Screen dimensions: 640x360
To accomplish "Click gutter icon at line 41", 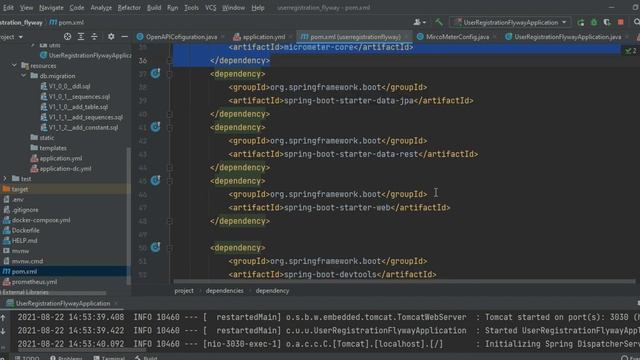I will tap(155, 127).
